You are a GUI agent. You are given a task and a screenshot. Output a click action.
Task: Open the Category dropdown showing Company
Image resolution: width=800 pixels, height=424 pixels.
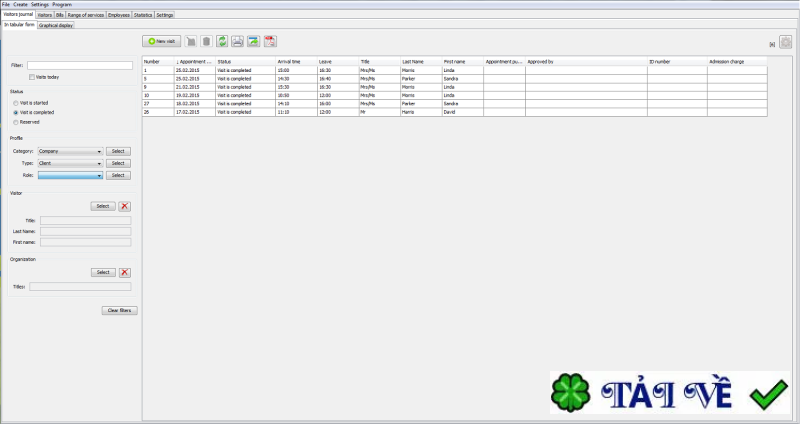[x=70, y=152]
